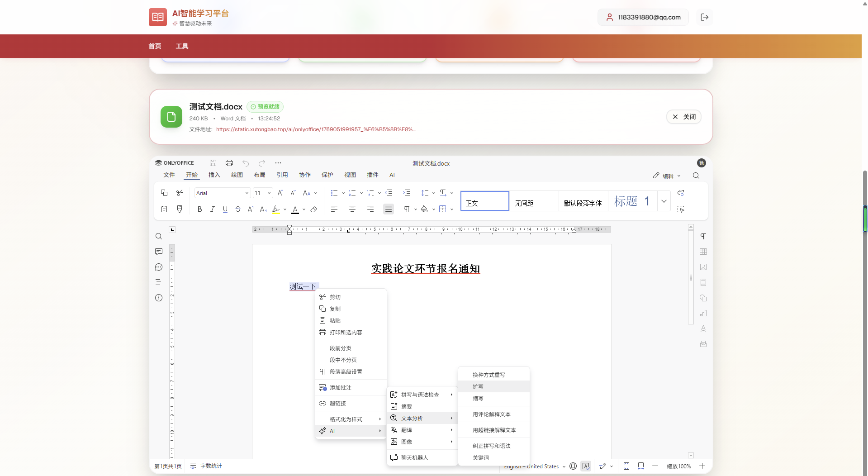Click the center align icon
868x476 pixels.
click(352, 209)
